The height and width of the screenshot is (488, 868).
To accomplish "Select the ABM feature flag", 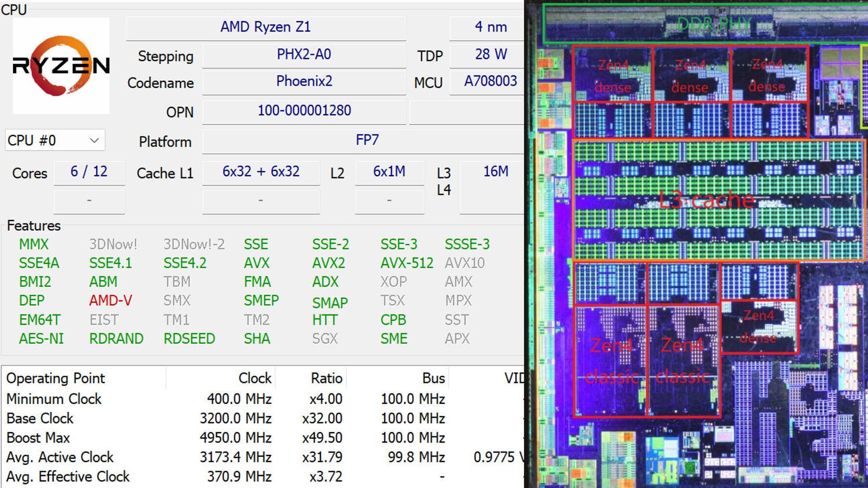I will (x=103, y=282).
